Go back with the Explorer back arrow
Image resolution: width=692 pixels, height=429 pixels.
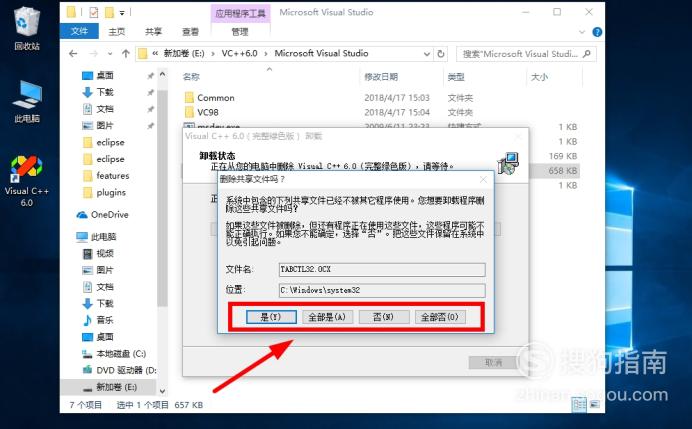(73, 54)
